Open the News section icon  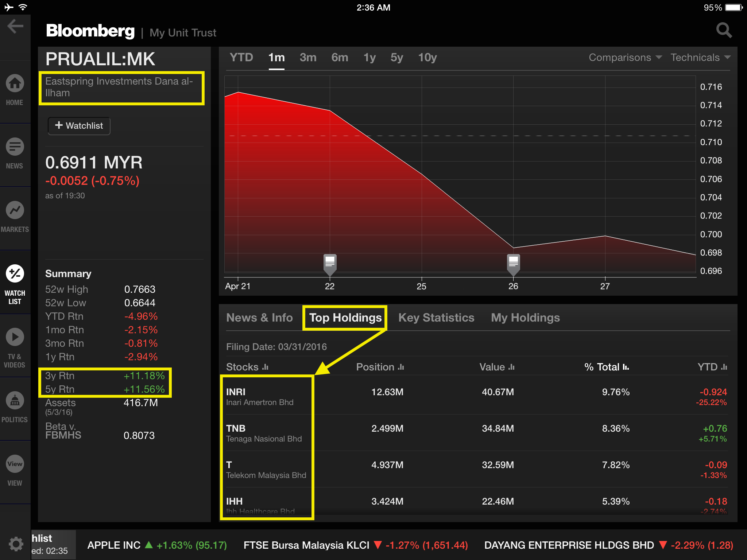(x=15, y=147)
